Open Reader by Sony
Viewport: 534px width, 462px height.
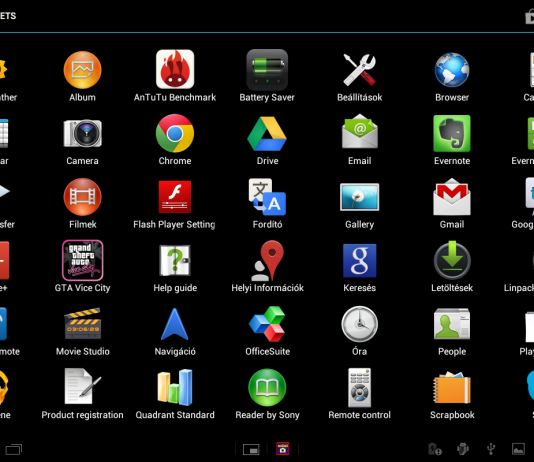pyautogui.click(x=267, y=387)
